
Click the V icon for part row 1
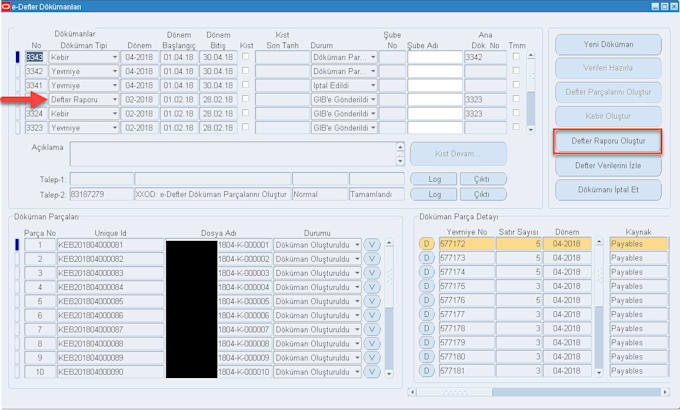(x=372, y=245)
